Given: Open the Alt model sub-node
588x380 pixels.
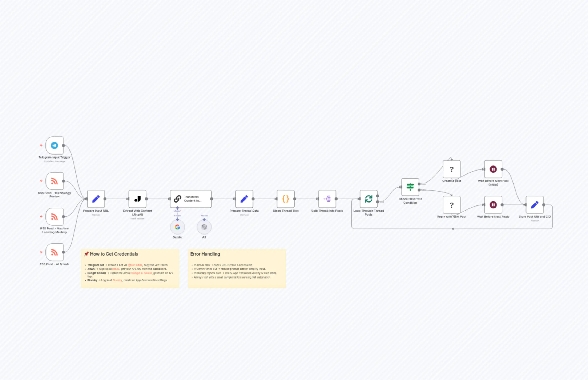Looking at the screenshot, I should pyautogui.click(x=204, y=227).
